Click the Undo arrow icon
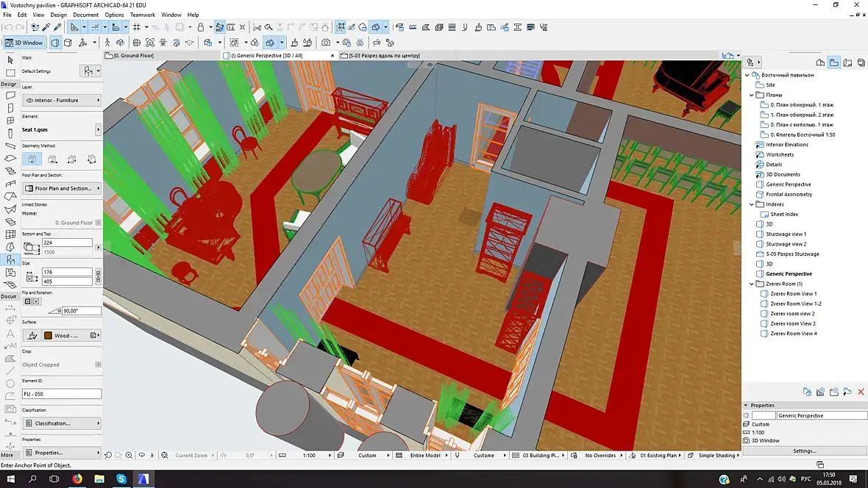Image resolution: width=868 pixels, height=488 pixels. pyautogui.click(x=8, y=27)
